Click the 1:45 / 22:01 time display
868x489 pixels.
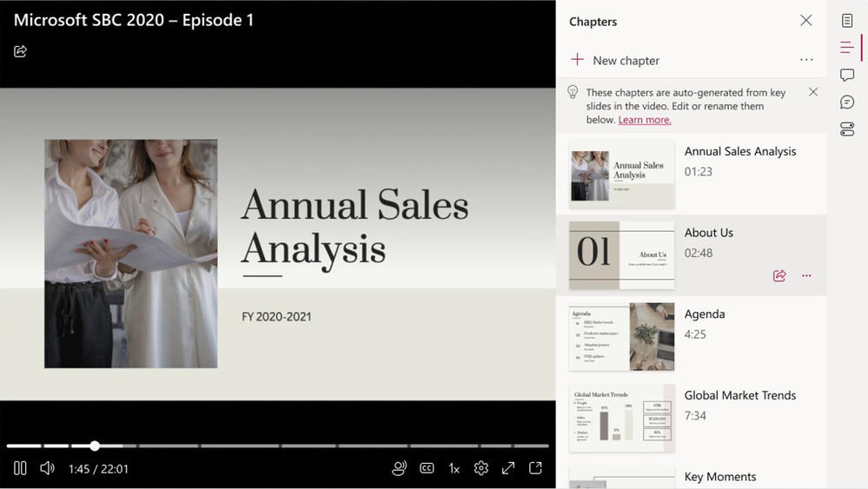point(98,469)
